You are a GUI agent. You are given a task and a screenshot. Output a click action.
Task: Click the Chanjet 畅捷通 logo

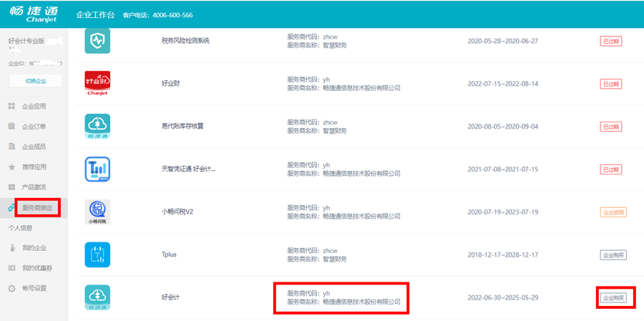pos(33,14)
